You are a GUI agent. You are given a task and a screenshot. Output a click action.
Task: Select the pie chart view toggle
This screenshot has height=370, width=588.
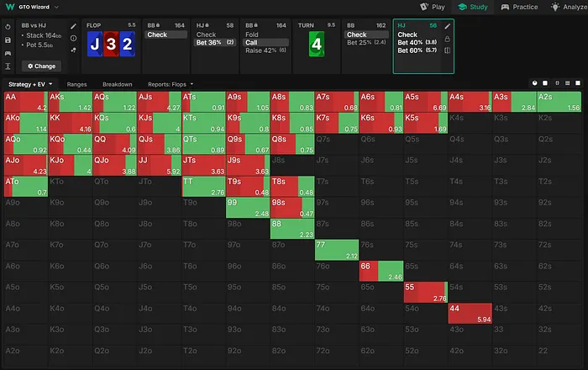pyautogui.click(x=534, y=84)
